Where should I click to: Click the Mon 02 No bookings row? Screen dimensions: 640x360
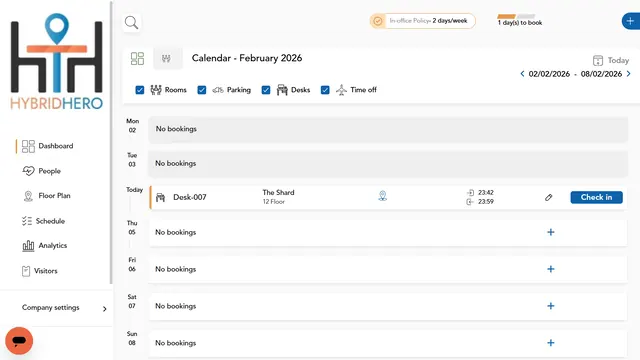(388, 129)
